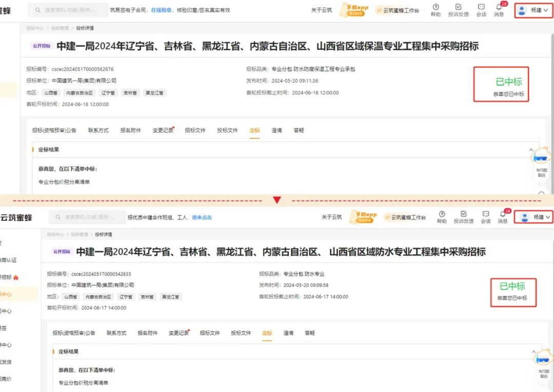Click the 速来点击 link
554x392 pixels.
pos(202,217)
